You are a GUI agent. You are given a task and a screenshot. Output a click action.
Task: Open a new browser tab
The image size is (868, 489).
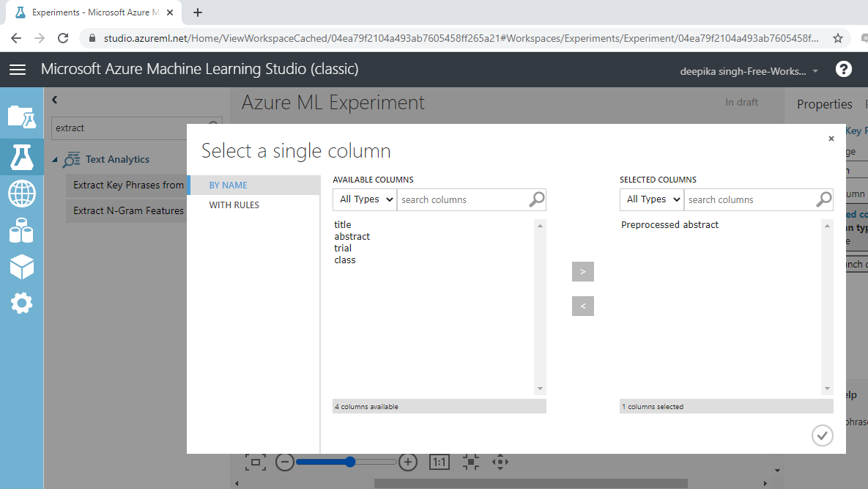198,12
